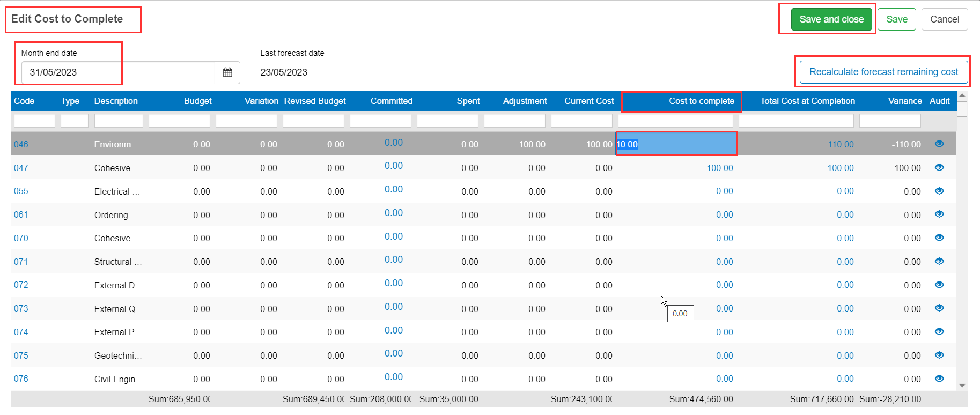Sort by Spent column header
The height and width of the screenshot is (415, 980).
coord(468,101)
